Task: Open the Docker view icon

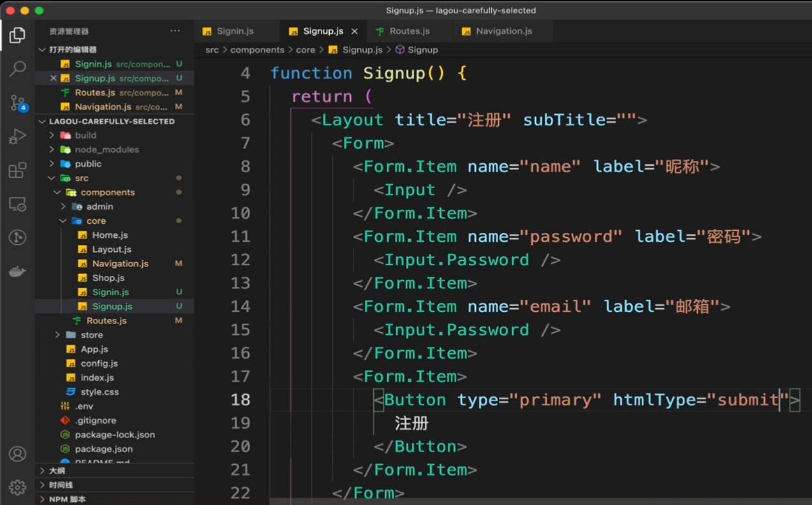Action: (x=17, y=271)
